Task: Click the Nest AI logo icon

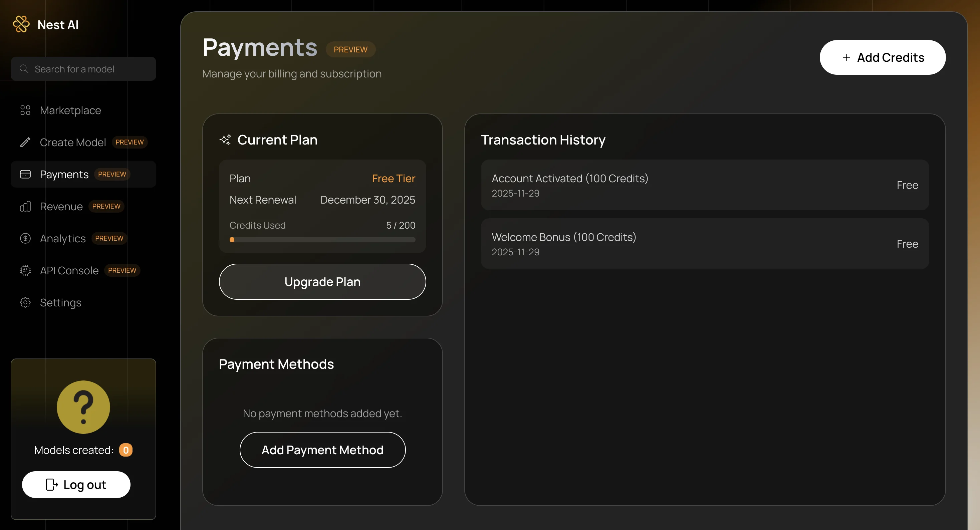Action: click(21, 24)
